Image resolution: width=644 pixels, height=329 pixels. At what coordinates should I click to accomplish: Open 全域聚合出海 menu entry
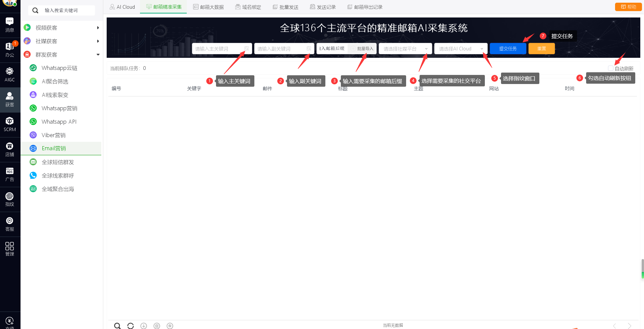[61, 189]
